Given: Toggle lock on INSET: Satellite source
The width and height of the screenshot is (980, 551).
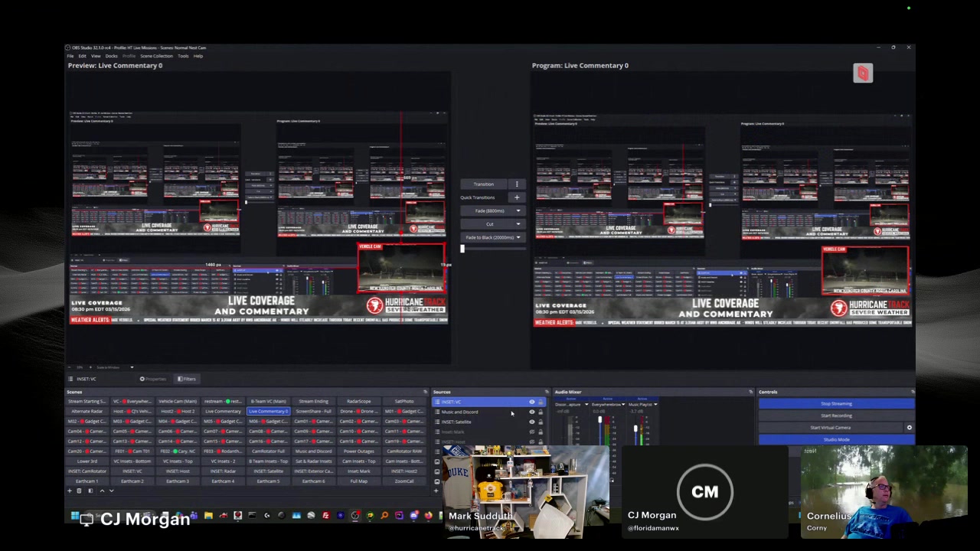Looking at the screenshot, I should click(x=541, y=422).
